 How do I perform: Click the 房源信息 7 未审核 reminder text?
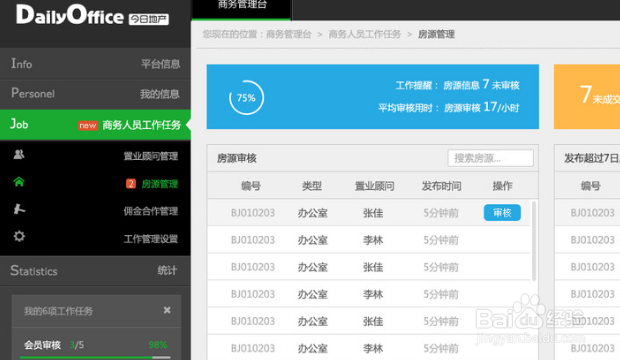(x=481, y=85)
